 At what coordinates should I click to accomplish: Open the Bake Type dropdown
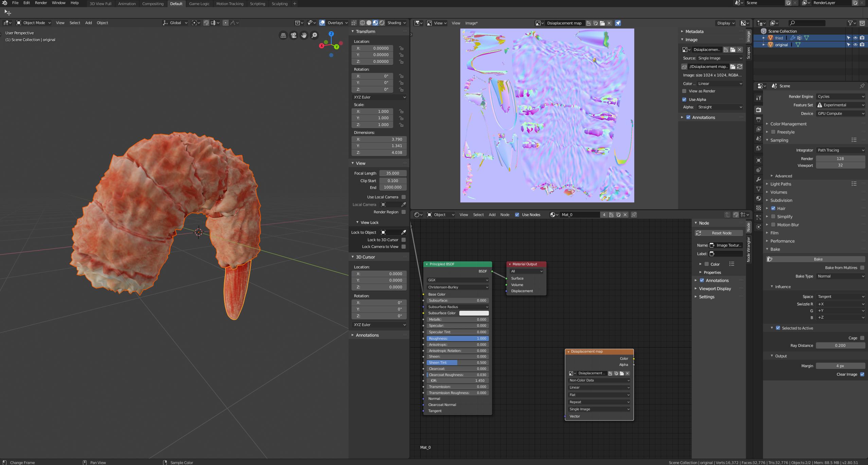click(x=840, y=276)
